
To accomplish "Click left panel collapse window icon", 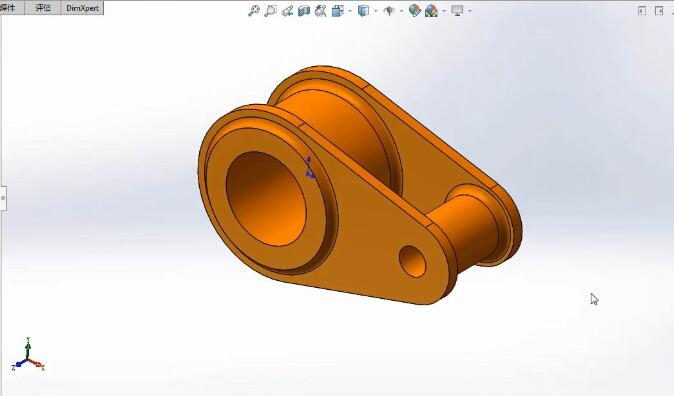I will pos(642,11).
